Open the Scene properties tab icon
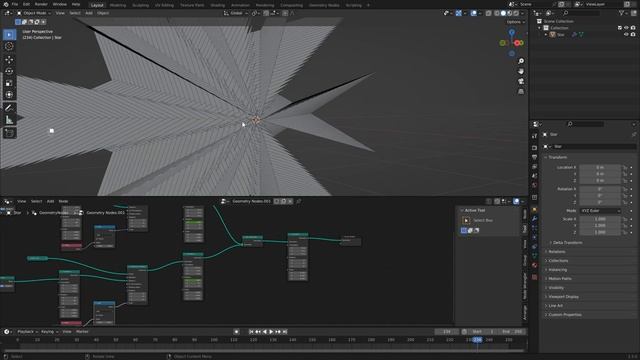This screenshot has width=640, height=360. point(534,176)
